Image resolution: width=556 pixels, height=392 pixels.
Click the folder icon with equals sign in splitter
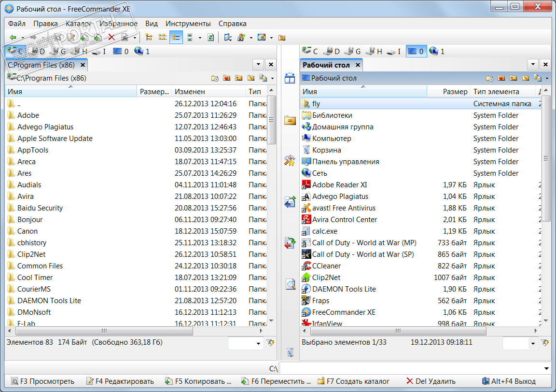(x=290, y=120)
